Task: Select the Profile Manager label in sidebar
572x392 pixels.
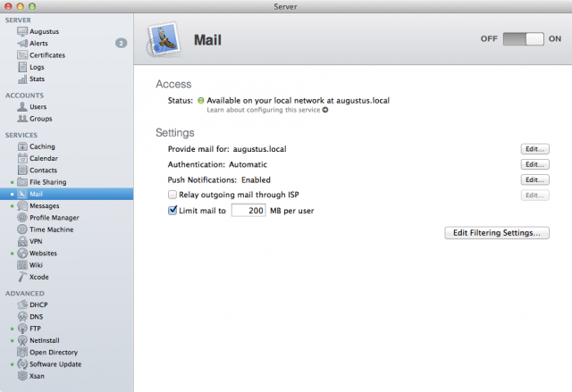Action: click(55, 218)
